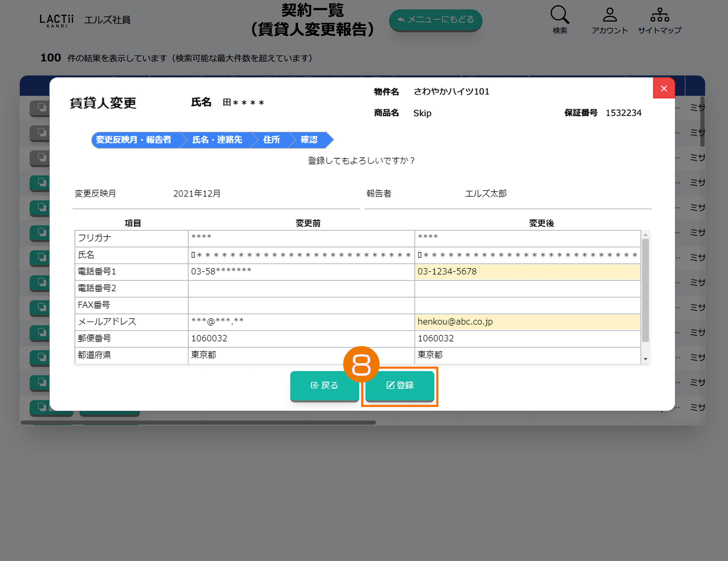Image resolution: width=728 pixels, height=561 pixels.
Task: Return via メニューにもどる button
Action: [435, 20]
